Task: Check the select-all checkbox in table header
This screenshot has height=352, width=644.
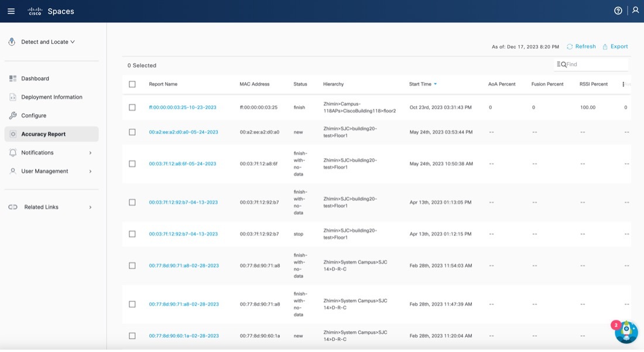Action: click(x=132, y=84)
